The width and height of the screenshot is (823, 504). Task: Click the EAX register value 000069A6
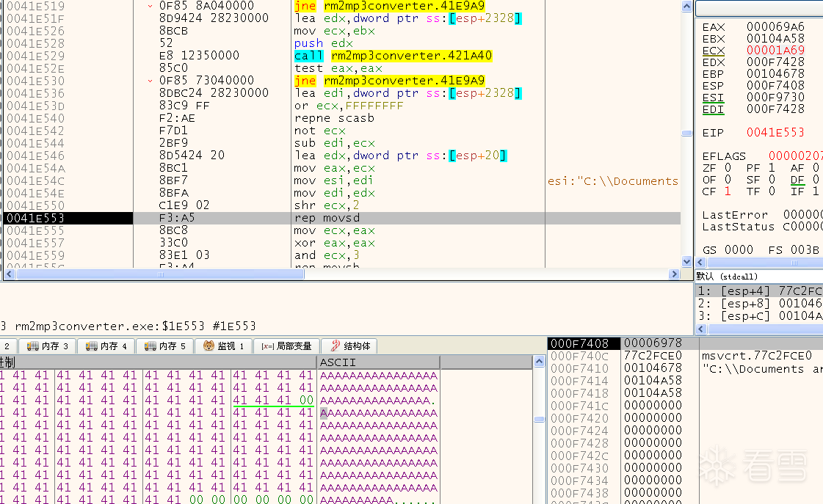pyautogui.click(x=775, y=26)
